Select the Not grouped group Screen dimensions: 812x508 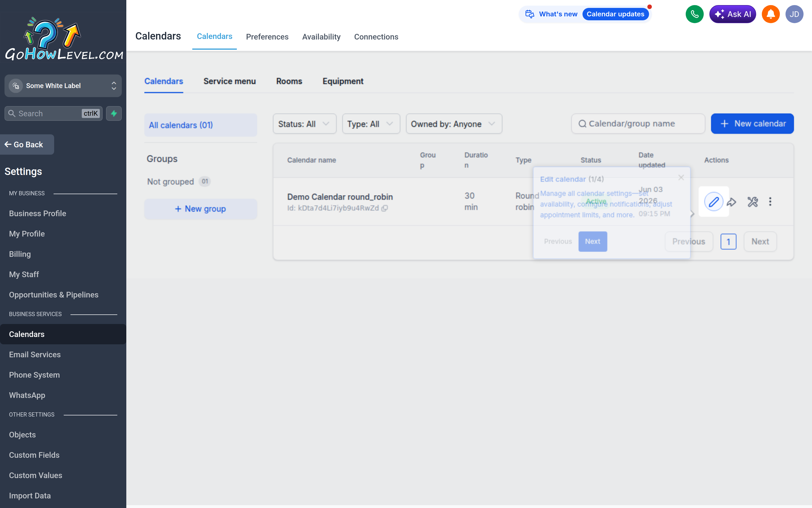tap(178, 181)
